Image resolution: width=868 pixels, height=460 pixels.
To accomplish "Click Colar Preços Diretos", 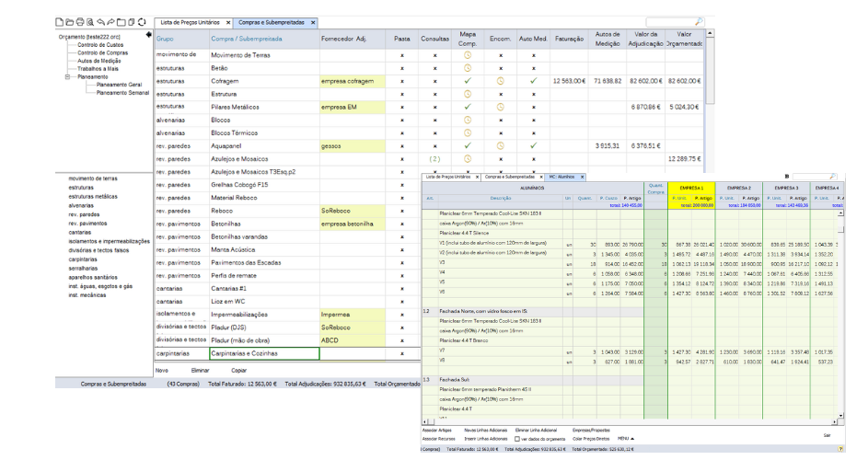I will (592, 439).
